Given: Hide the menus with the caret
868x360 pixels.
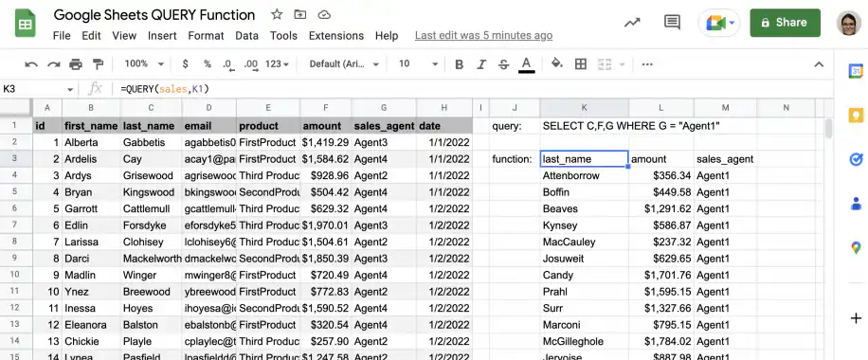Looking at the screenshot, I should tap(819, 64).
